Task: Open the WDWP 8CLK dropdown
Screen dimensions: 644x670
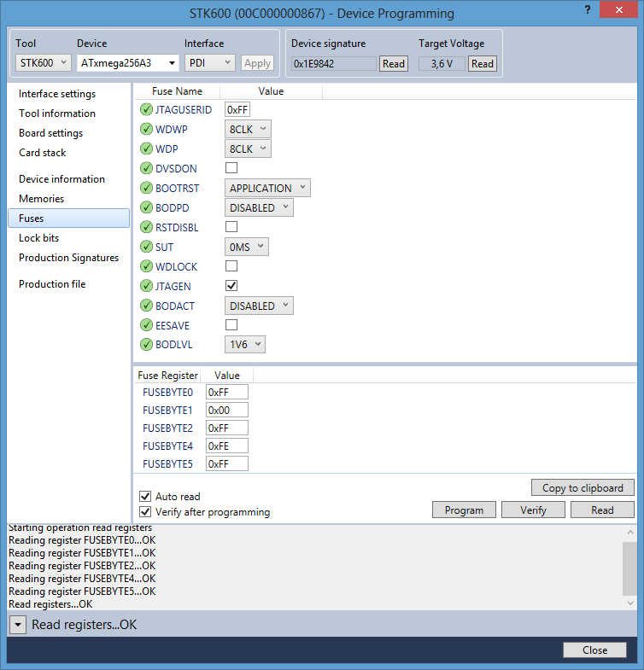Action: (248, 129)
